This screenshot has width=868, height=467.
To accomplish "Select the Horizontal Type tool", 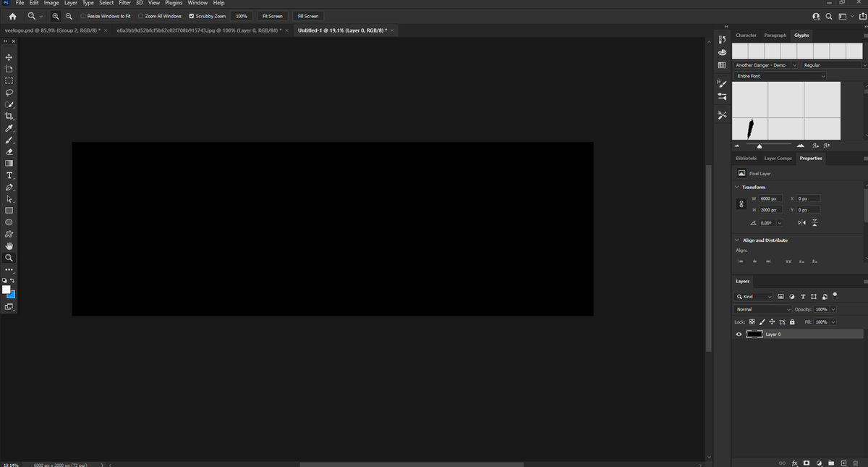I will 9,175.
